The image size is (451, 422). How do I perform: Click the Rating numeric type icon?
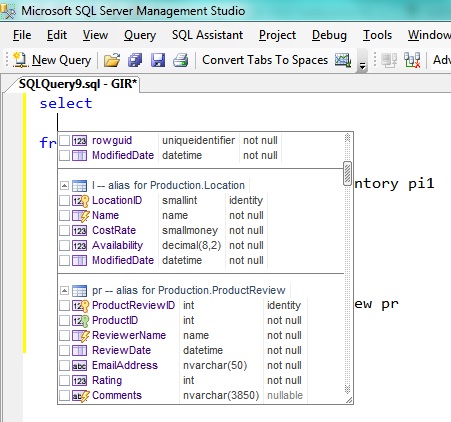coord(80,381)
